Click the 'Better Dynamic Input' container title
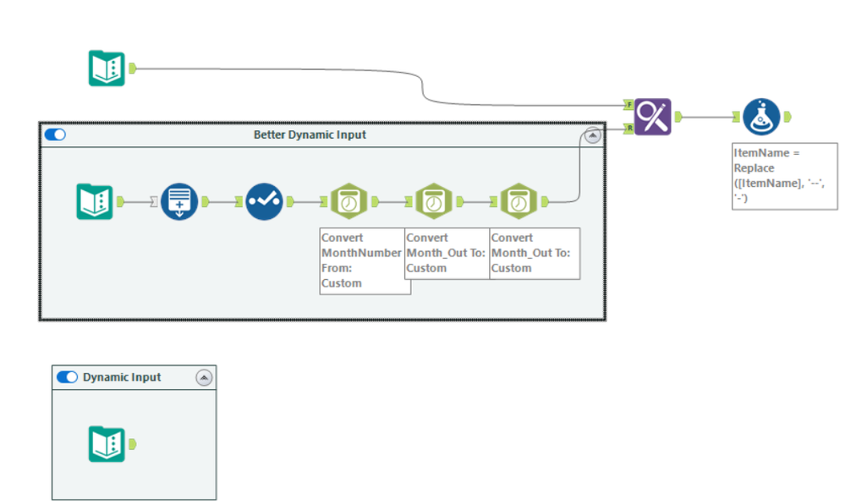845x504 pixels. point(310,134)
